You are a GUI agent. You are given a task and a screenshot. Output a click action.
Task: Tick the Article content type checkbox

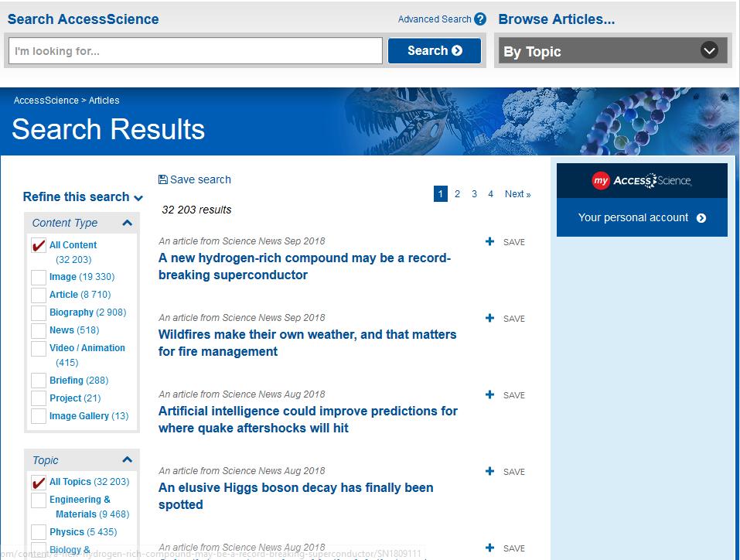(39, 295)
